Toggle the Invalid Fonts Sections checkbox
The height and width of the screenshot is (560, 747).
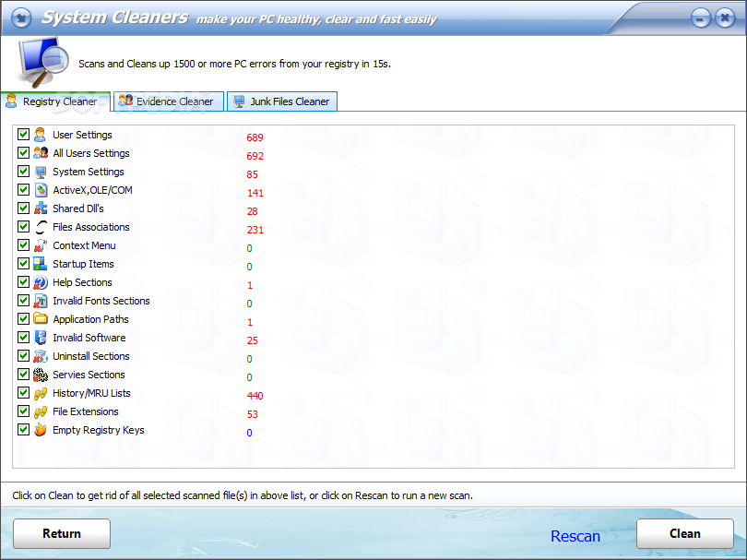click(23, 300)
